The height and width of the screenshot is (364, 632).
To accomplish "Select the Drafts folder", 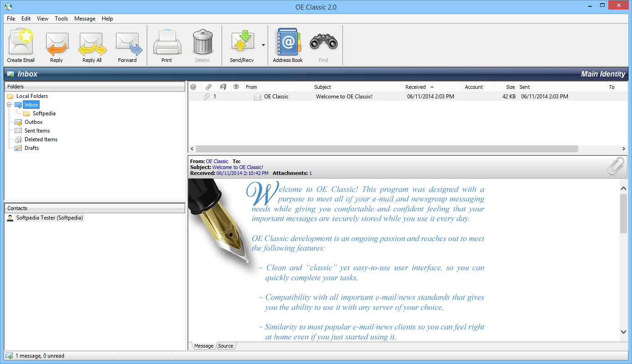I will click(31, 148).
